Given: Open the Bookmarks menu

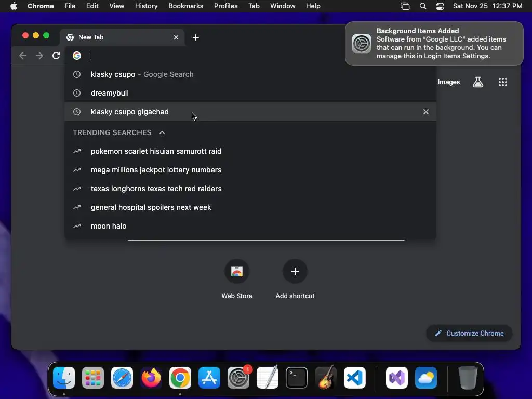Looking at the screenshot, I should pos(186,6).
